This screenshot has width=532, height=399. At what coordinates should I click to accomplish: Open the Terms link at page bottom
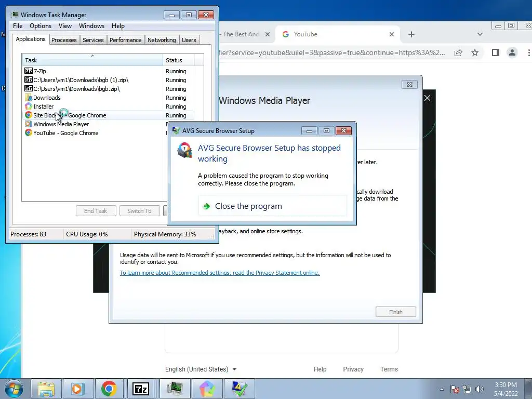click(389, 369)
